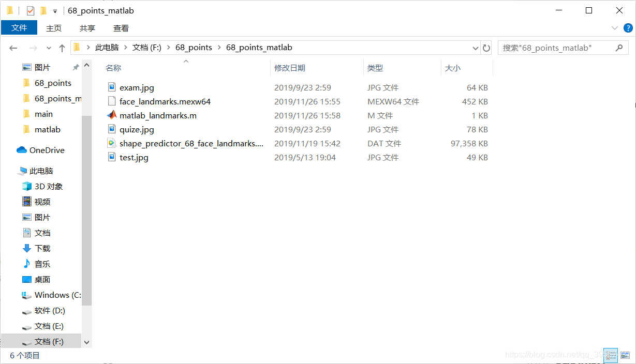Click the Windows (C:) drive icon

click(27, 295)
